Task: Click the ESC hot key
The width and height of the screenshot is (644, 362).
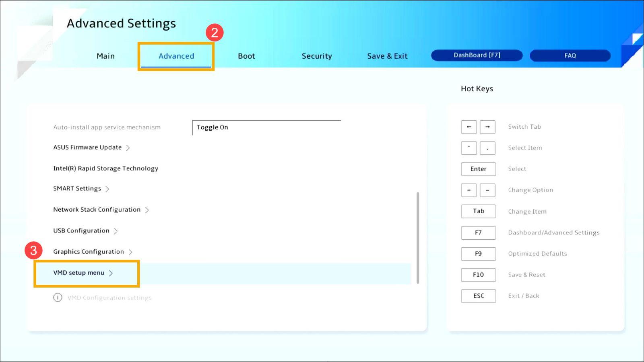Action: click(478, 296)
